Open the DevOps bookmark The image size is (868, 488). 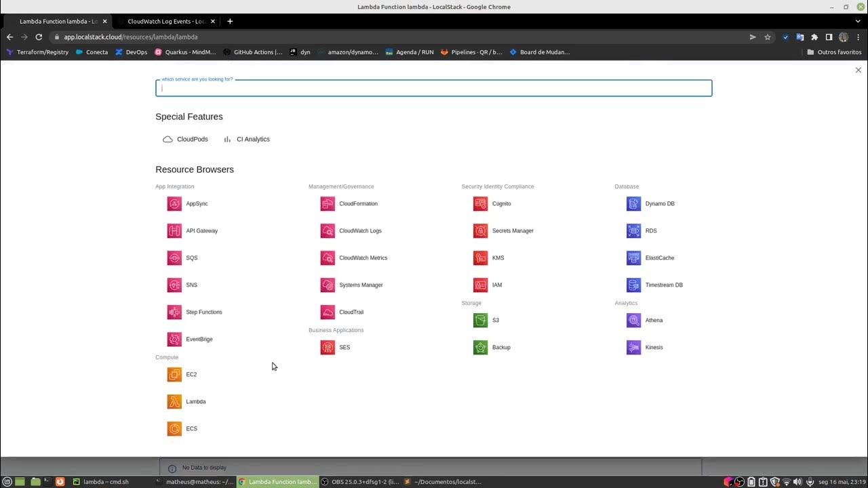(131, 52)
